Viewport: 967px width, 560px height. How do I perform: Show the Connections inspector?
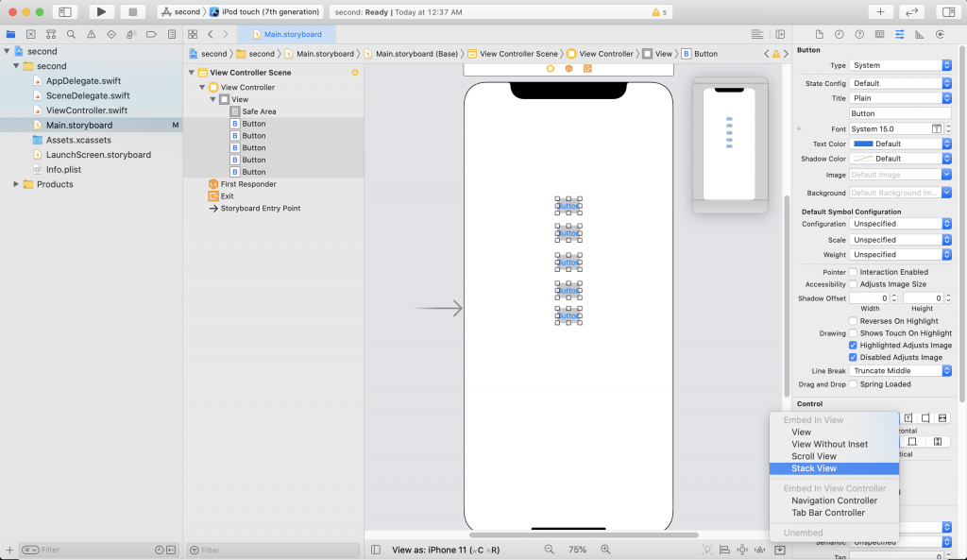point(940,35)
